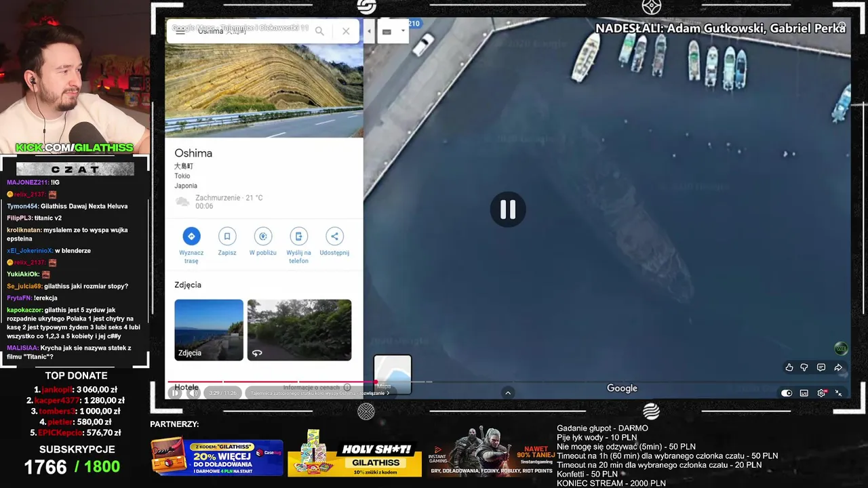Click the red video progress bar scrubber
This screenshot has height=488, width=868.
(375, 382)
